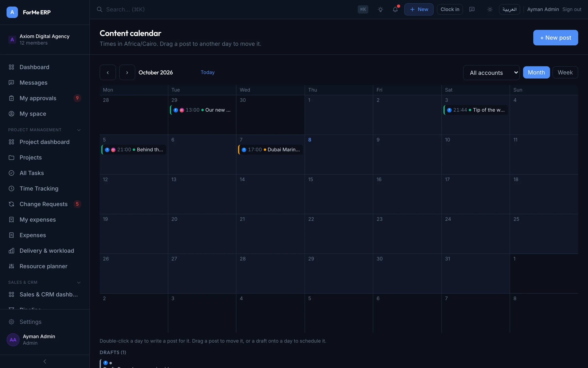Go to My space

pos(45,114)
